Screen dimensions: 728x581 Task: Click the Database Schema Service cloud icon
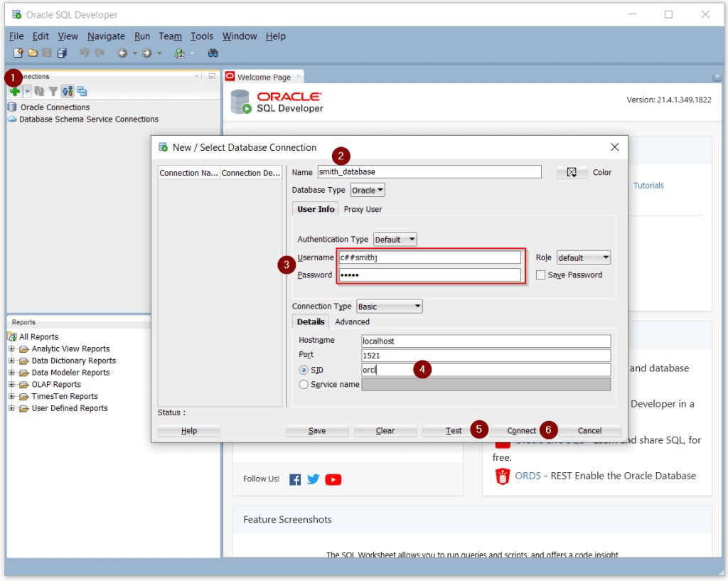pos(12,119)
